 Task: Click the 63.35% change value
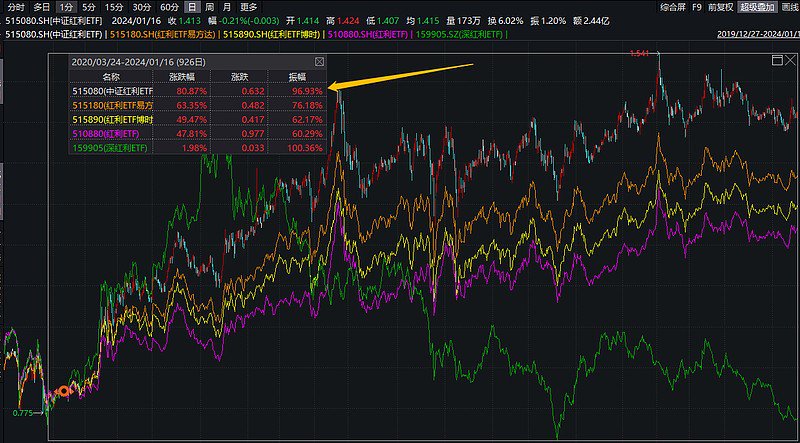(193, 105)
